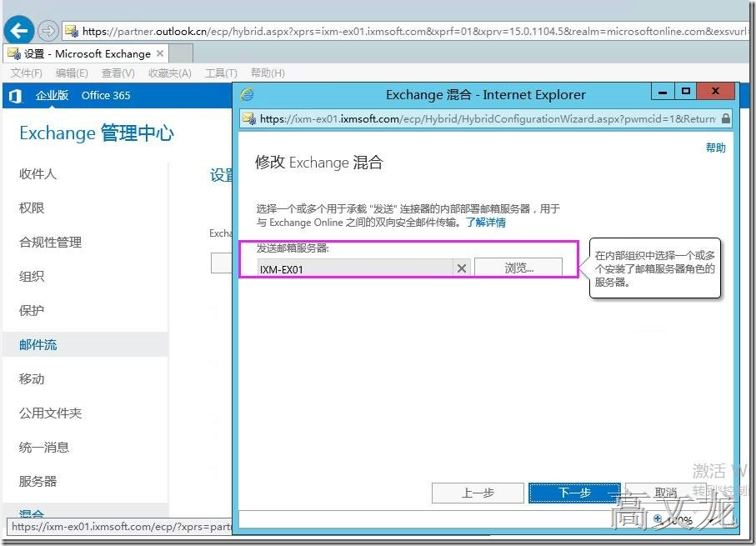The width and height of the screenshot is (756, 546).
Task: Close the Exchange 混合 dialog window
Action: (715, 91)
